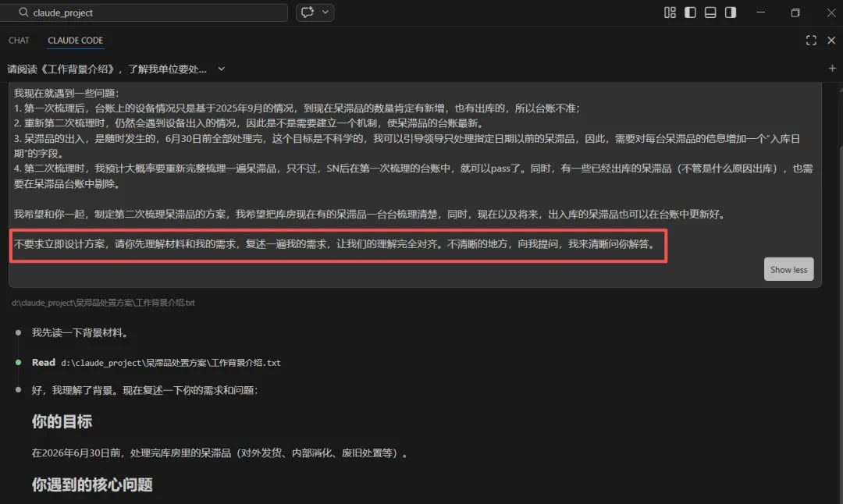Switch to the CHAT tab
This screenshot has width=843, height=504.
(19, 41)
